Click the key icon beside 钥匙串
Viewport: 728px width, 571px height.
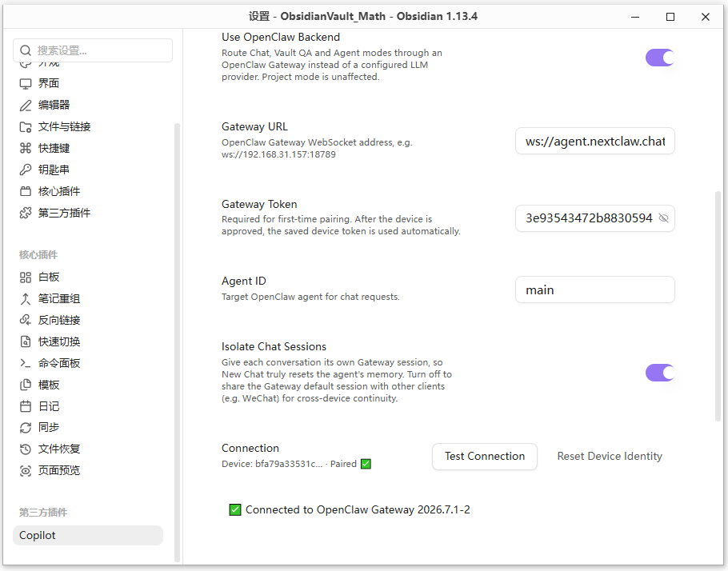26,170
